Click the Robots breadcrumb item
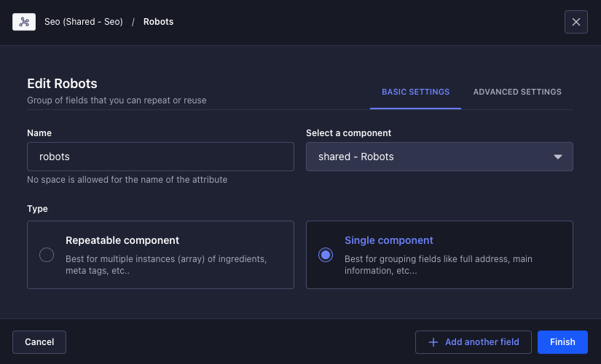The height and width of the screenshot is (364, 601). click(158, 22)
